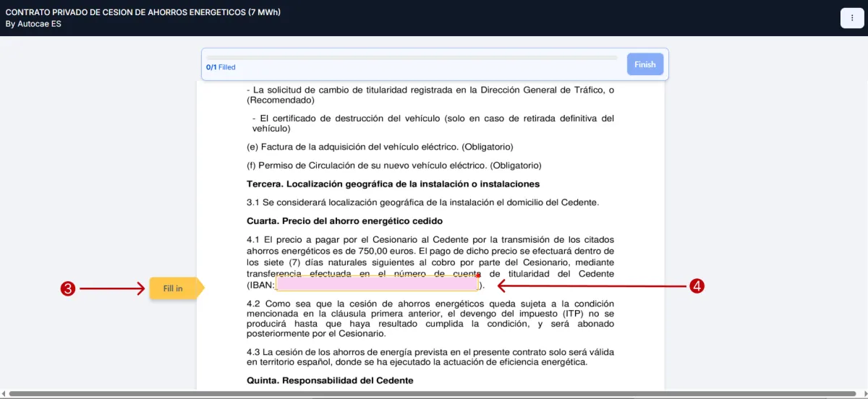Click the yellow Fill in tag

[176, 288]
